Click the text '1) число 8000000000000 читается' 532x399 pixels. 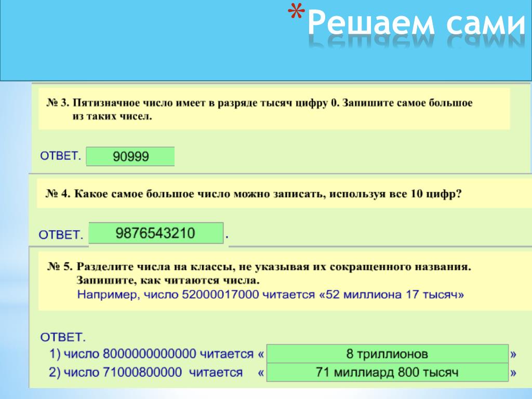[151, 354]
